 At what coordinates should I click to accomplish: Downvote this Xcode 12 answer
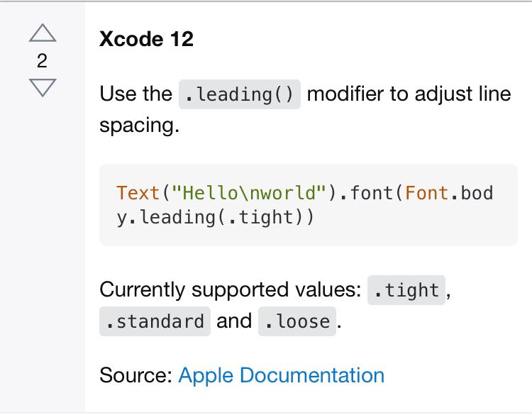(43, 88)
